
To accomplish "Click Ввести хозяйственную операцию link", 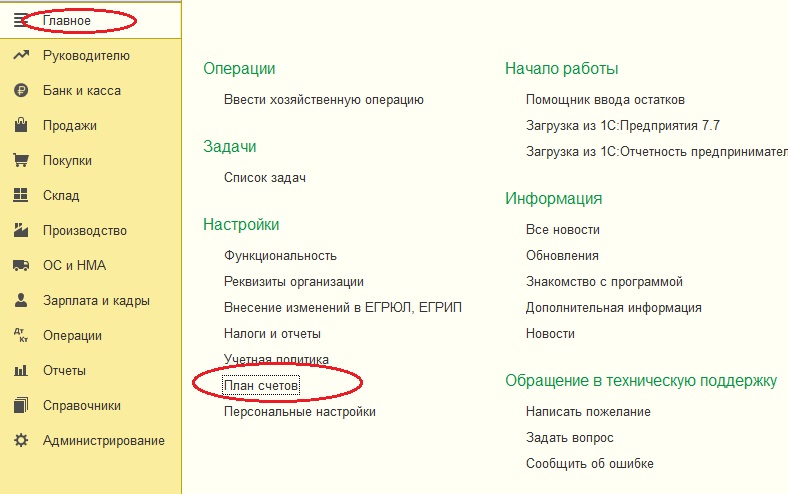I will (324, 100).
